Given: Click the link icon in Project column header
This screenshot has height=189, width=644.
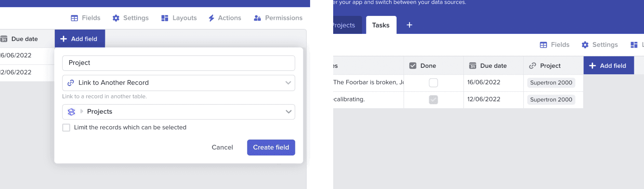Looking at the screenshot, I should click(x=532, y=66).
